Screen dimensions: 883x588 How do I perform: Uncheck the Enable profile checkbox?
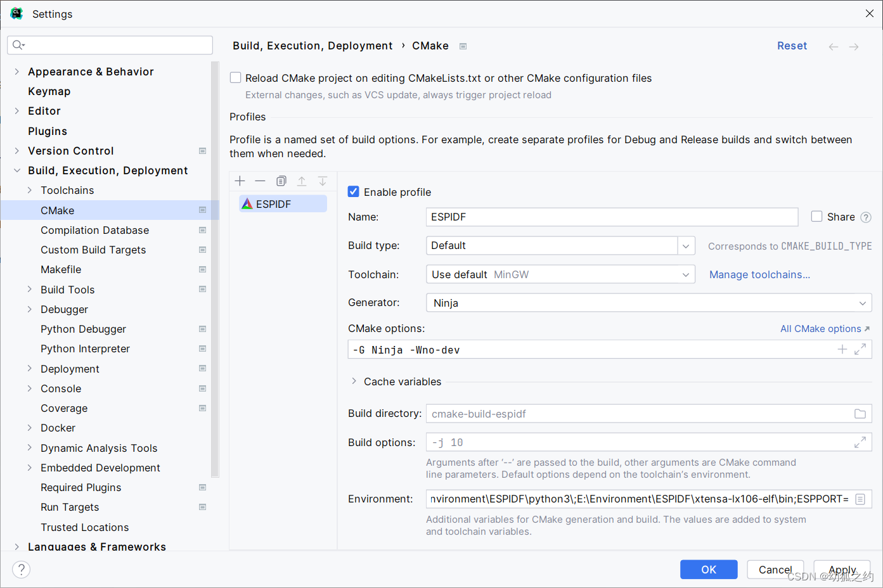pos(354,191)
